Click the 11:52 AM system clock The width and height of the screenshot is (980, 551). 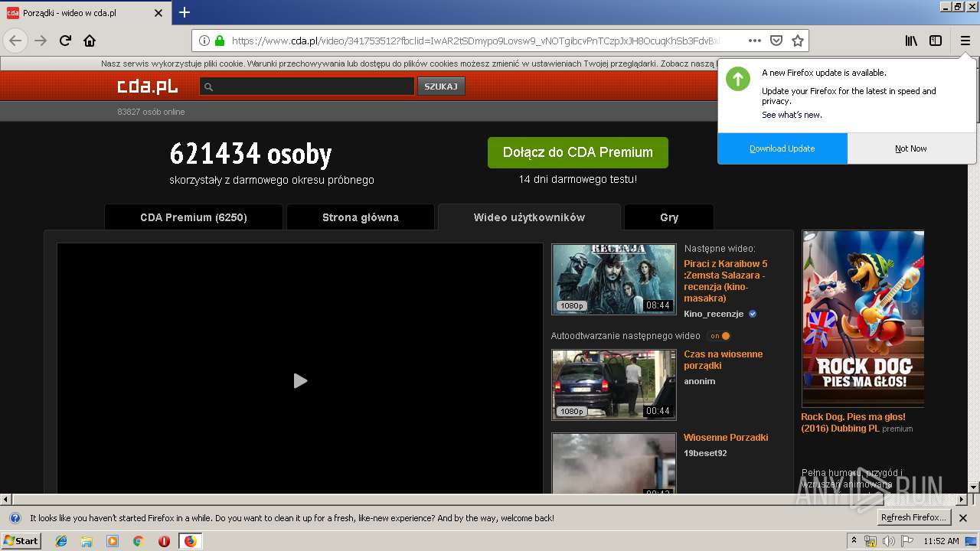pyautogui.click(x=941, y=541)
